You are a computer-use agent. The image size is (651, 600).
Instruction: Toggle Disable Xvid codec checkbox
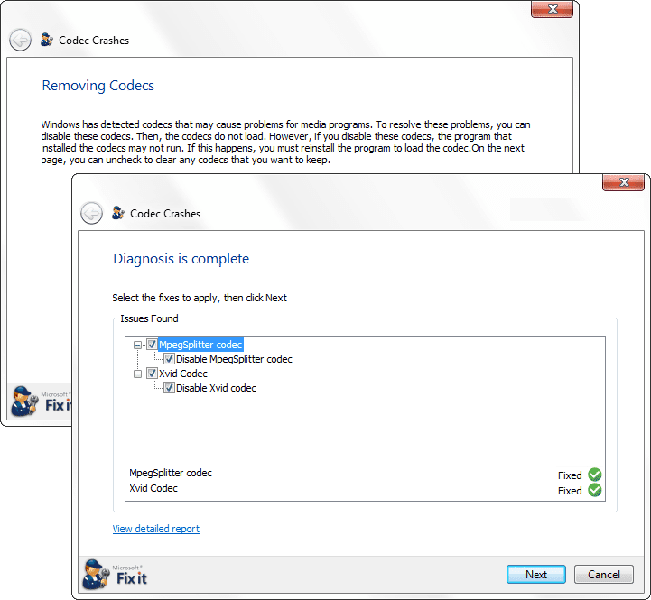(x=169, y=388)
